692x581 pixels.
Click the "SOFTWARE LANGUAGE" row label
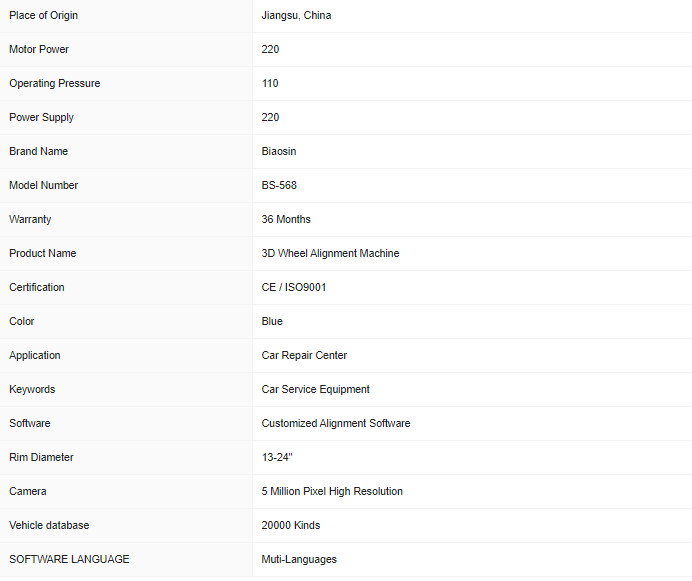point(69,559)
